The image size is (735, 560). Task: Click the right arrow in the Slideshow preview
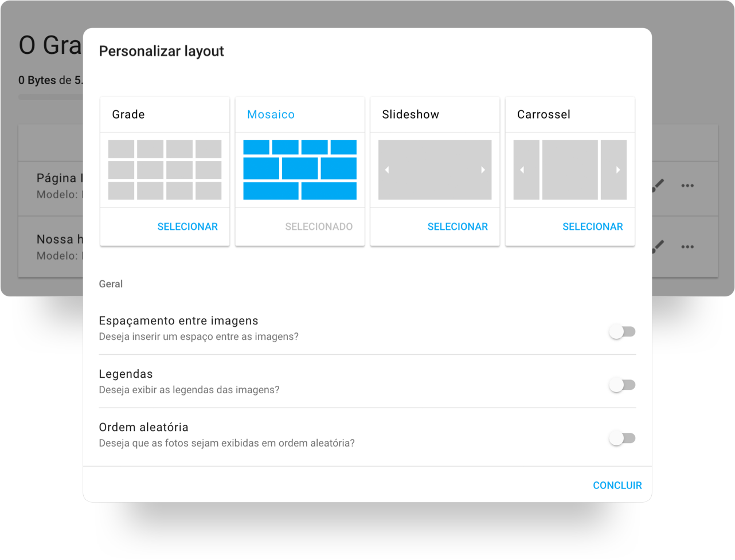(x=483, y=170)
